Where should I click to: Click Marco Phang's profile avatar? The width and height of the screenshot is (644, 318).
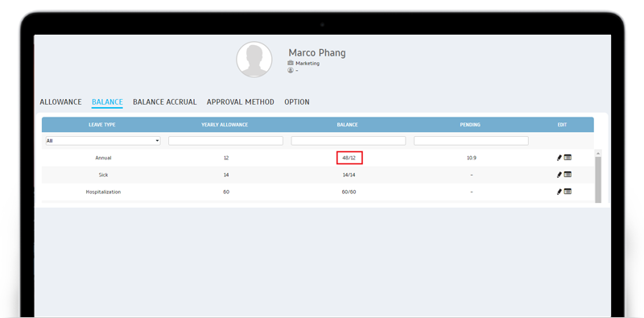point(254,59)
